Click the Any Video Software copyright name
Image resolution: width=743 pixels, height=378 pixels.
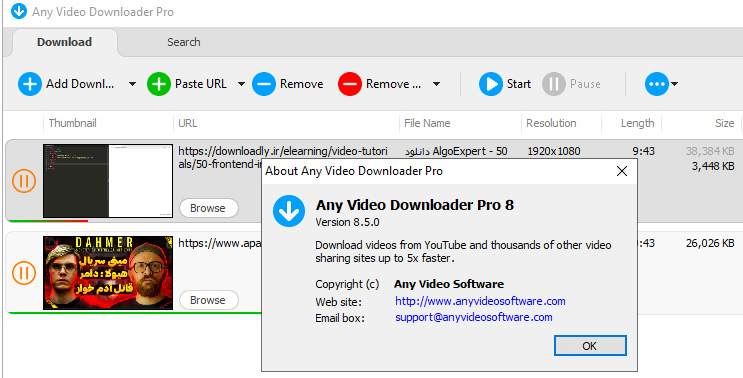(x=449, y=284)
